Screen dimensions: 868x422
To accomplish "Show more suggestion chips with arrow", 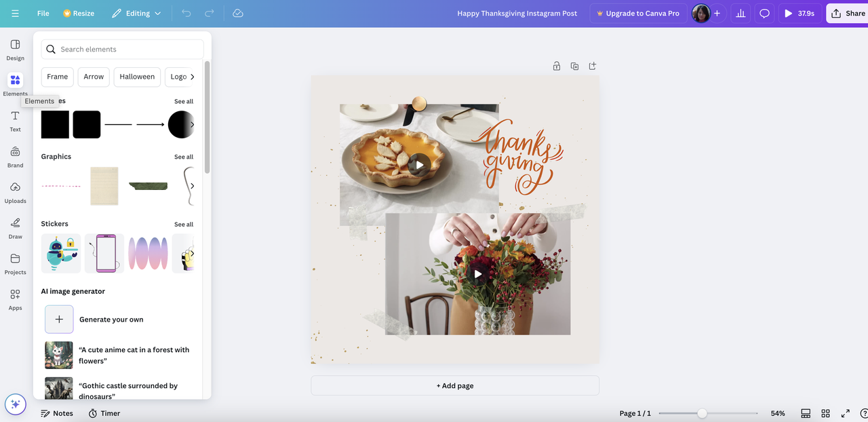I will [x=192, y=77].
